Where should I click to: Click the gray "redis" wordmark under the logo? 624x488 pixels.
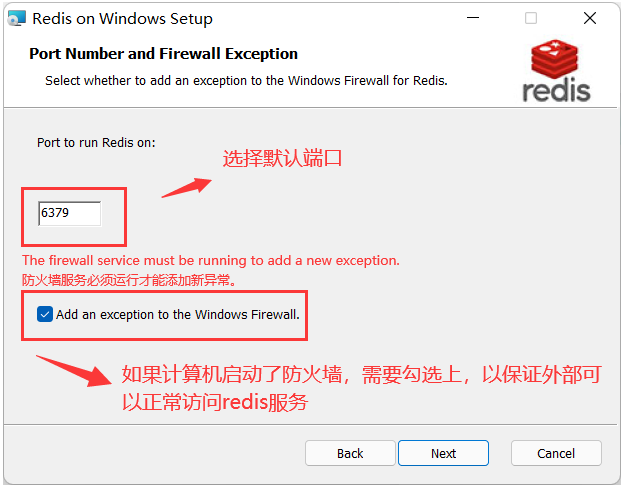[556, 90]
